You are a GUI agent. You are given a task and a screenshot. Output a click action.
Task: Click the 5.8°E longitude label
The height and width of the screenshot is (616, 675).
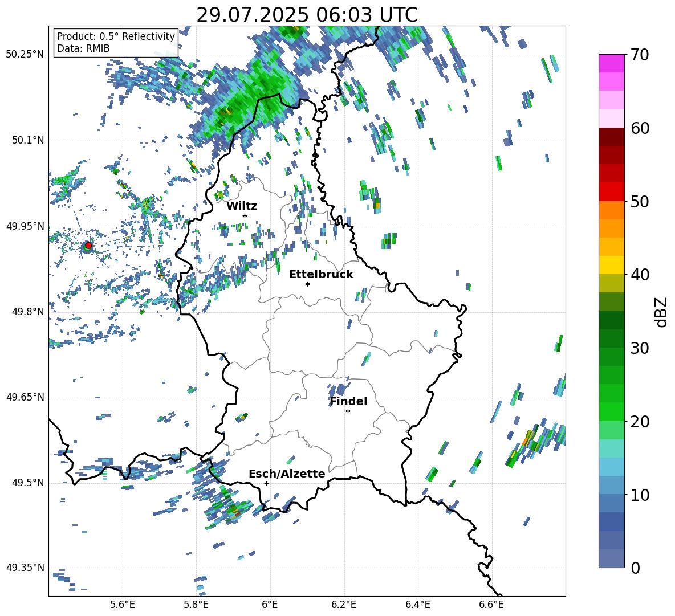click(196, 605)
